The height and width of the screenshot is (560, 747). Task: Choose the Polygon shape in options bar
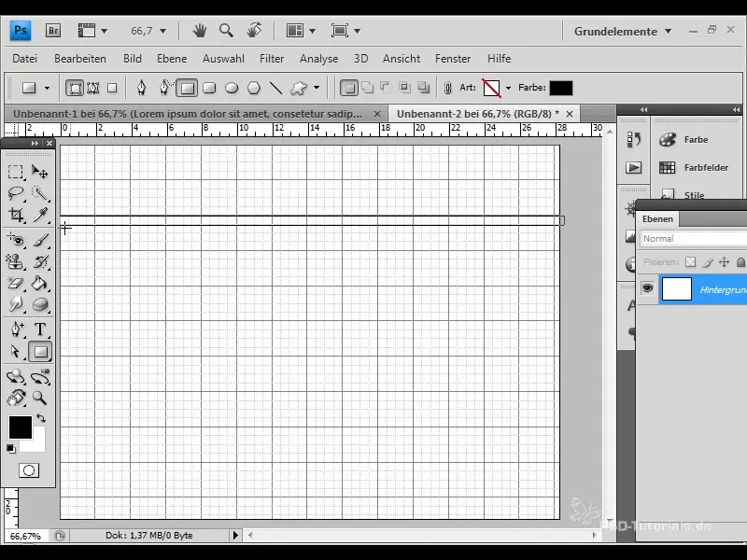[x=254, y=88]
